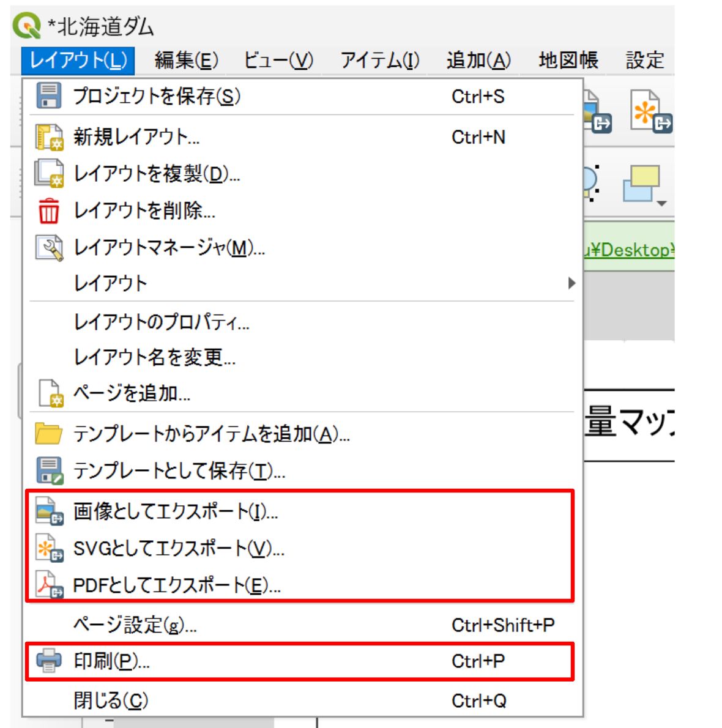Image resolution: width=722 pixels, height=728 pixels.
Task: Open the 地図帳 menu
Action: tap(568, 61)
